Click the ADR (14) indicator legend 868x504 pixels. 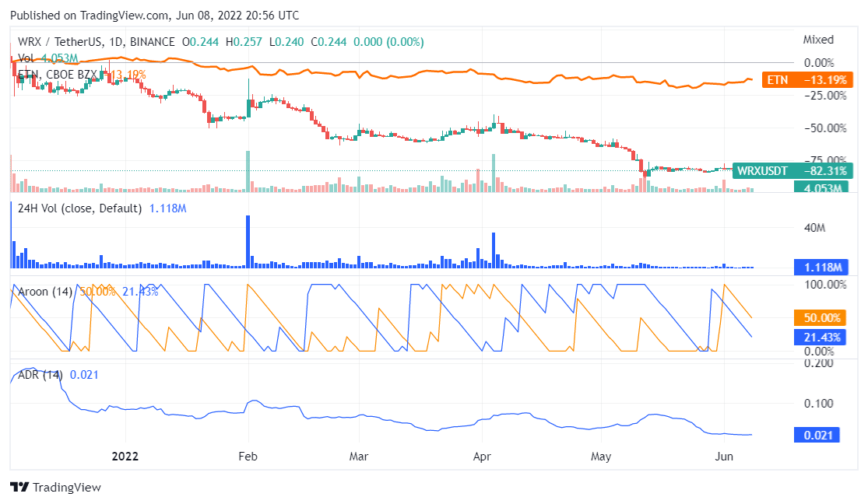(x=40, y=375)
